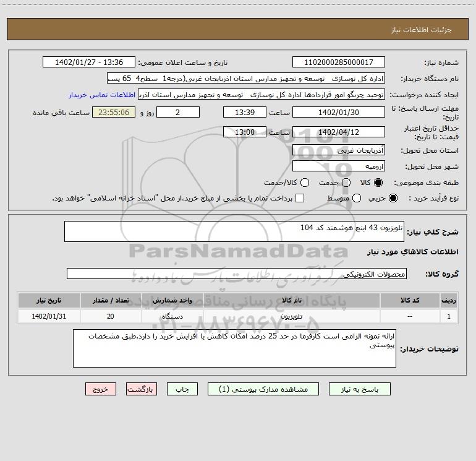Click the buyer organization name field
Image resolution: width=476 pixels, height=461 pixels.
[x=246, y=79]
